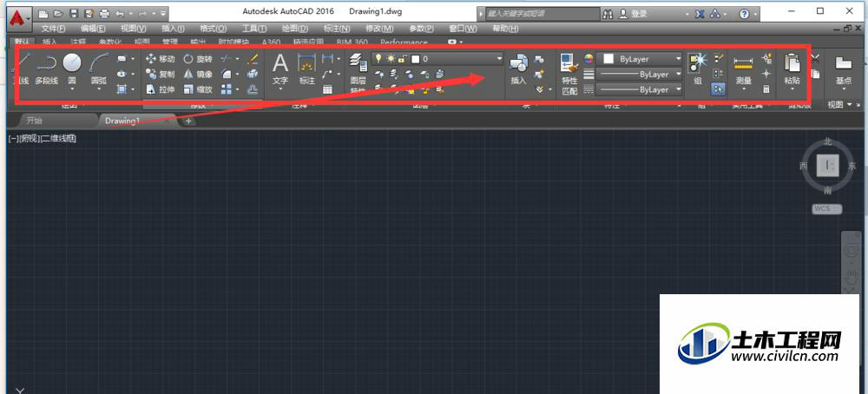Open the quick calculator icon in utilities
This screenshot has height=394, width=868.
tap(766, 89)
